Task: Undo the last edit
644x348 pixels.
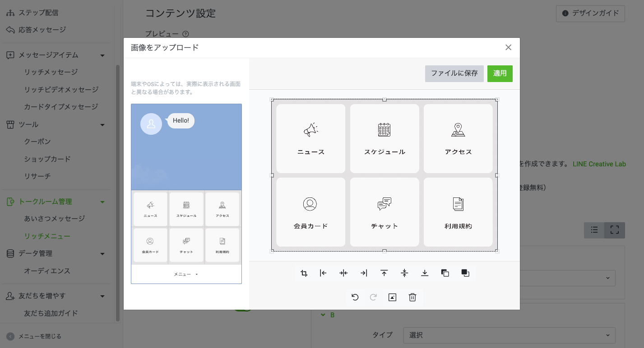Action: (x=355, y=297)
